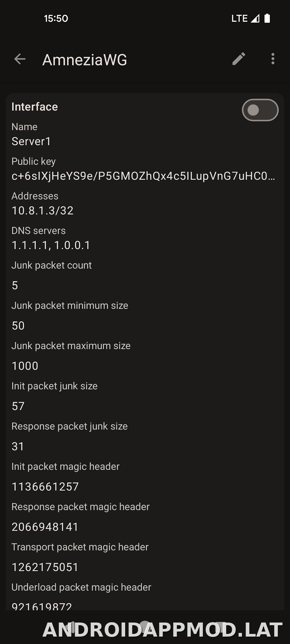
Task: Tap the 10.8.1.3/32 address value
Action: point(43,211)
